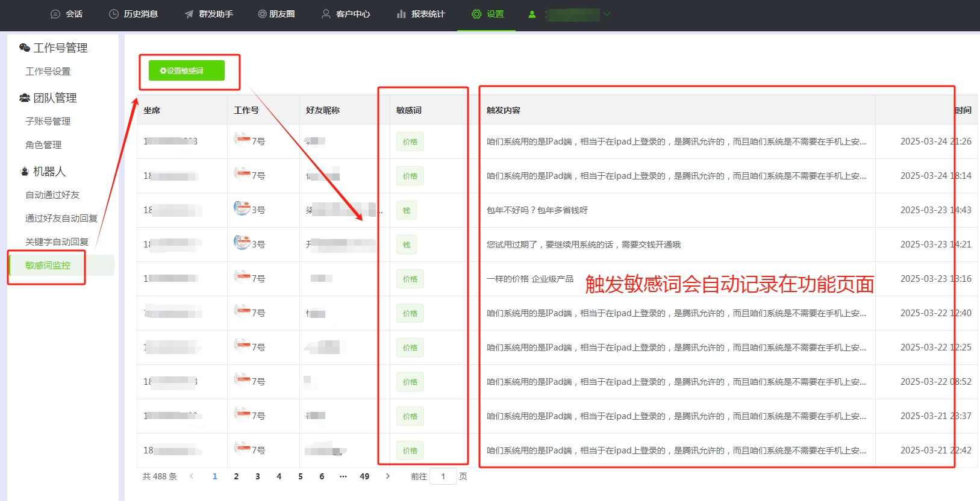Viewport: 980px width, 501px height.
Task: Click the 好友昵称 column header
Action: tap(323, 110)
